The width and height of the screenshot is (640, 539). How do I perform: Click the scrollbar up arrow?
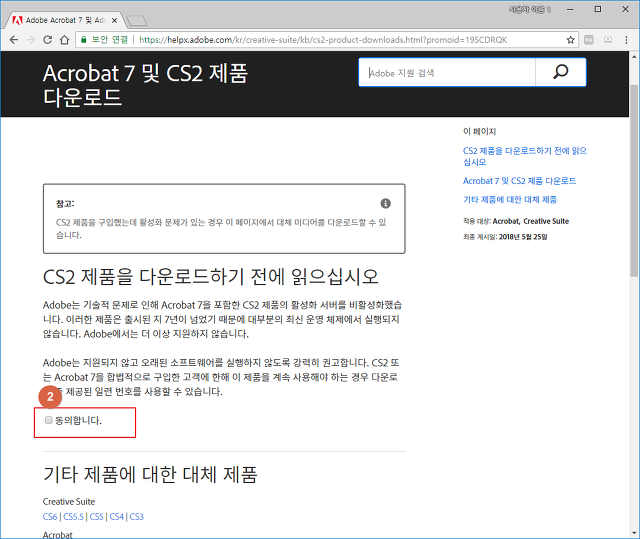(x=634, y=57)
